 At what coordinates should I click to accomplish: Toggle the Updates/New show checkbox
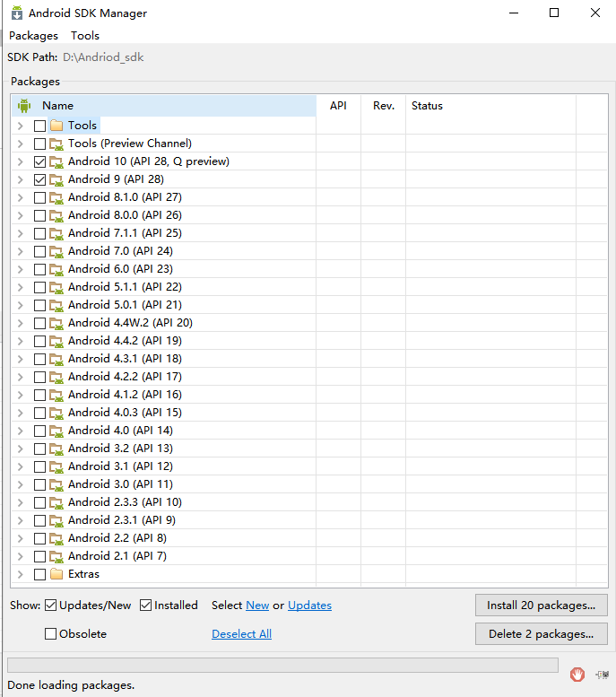(x=51, y=605)
